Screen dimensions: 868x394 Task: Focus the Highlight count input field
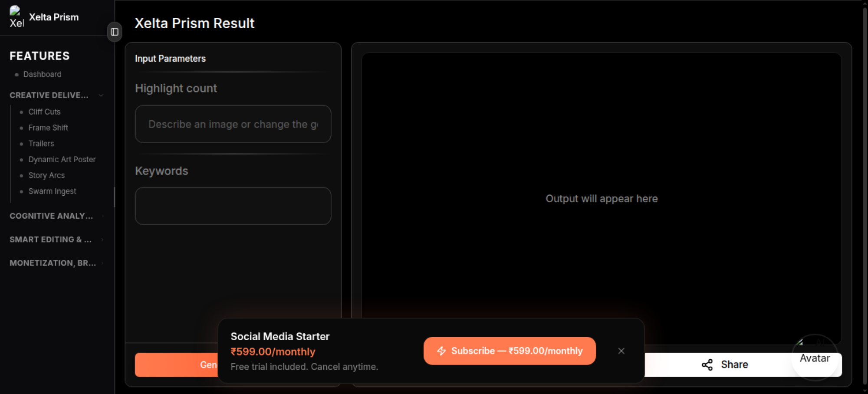click(233, 124)
